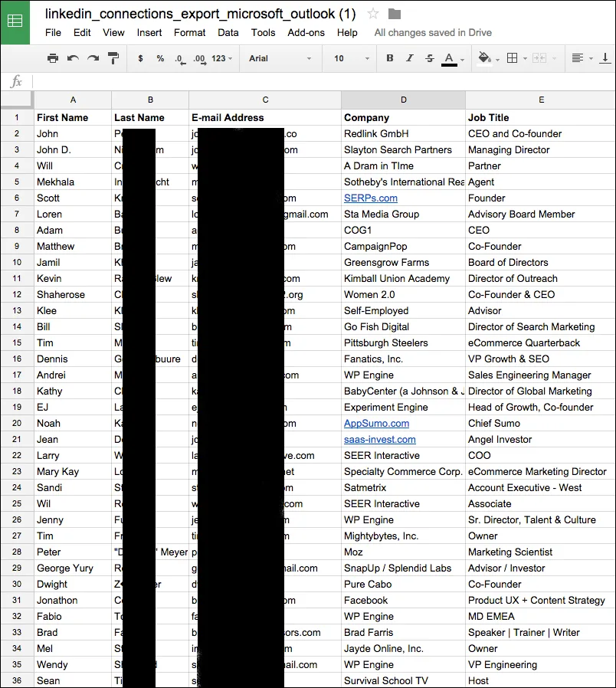616x688 pixels.
Task: Expand horizontal align dropdown arrow
Action: click(x=591, y=59)
